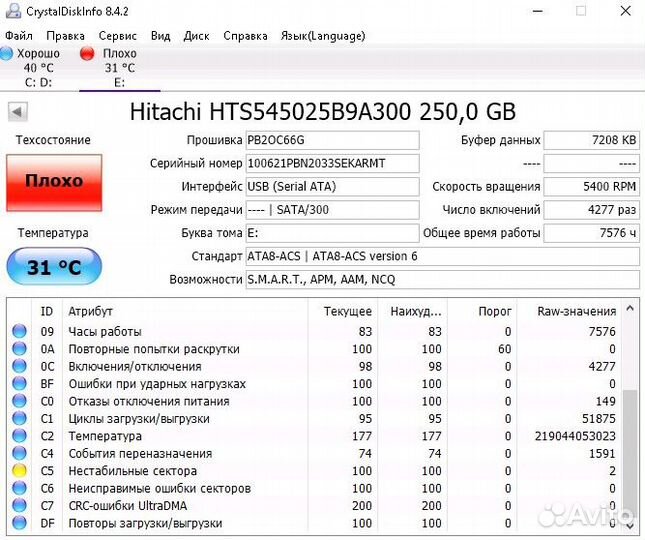This screenshot has width=645, height=540.
Task: Click the Скорость вращения value 5400 RPM
Action: [x=592, y=187]
